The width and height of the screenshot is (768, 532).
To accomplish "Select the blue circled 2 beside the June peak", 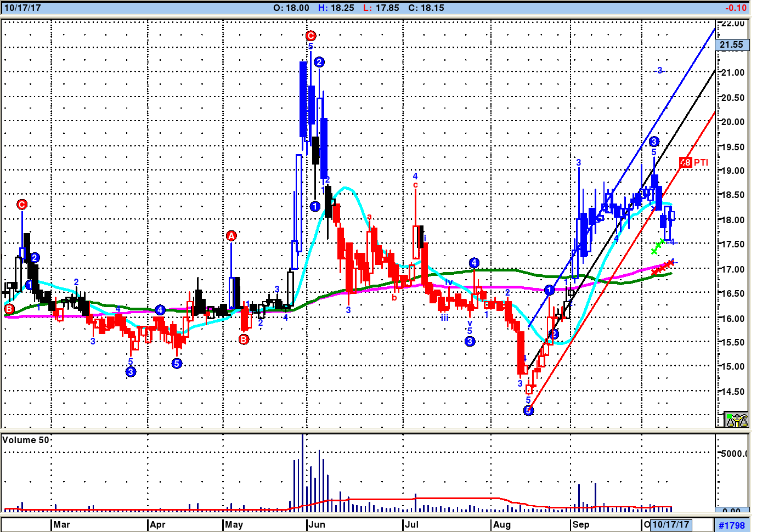I will pyautogui.click(x=319, y=62).
